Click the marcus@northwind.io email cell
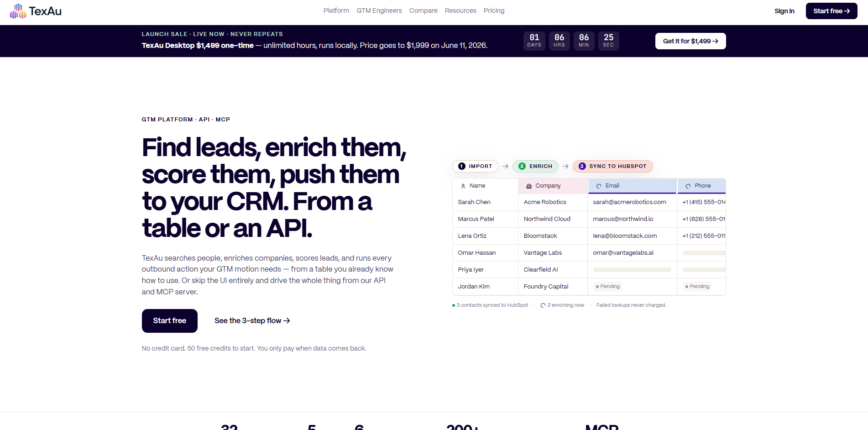Viewport: 868px width, 430px height. click(632, 219)
